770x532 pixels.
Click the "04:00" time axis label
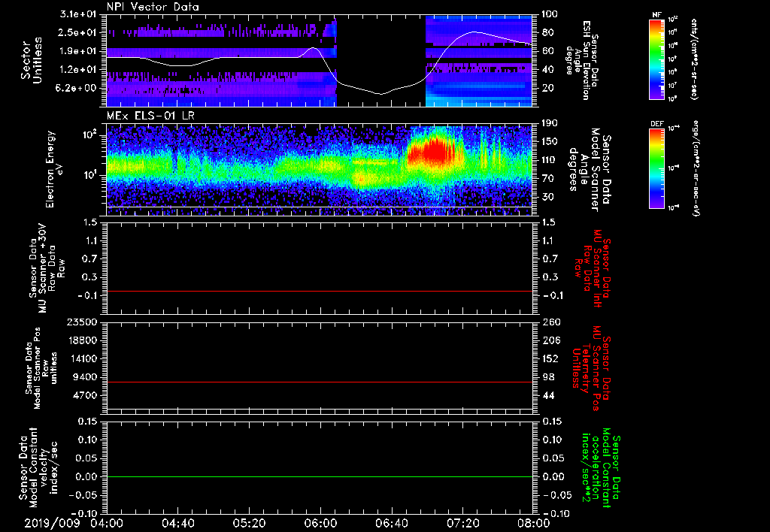[x=107, y=523]
